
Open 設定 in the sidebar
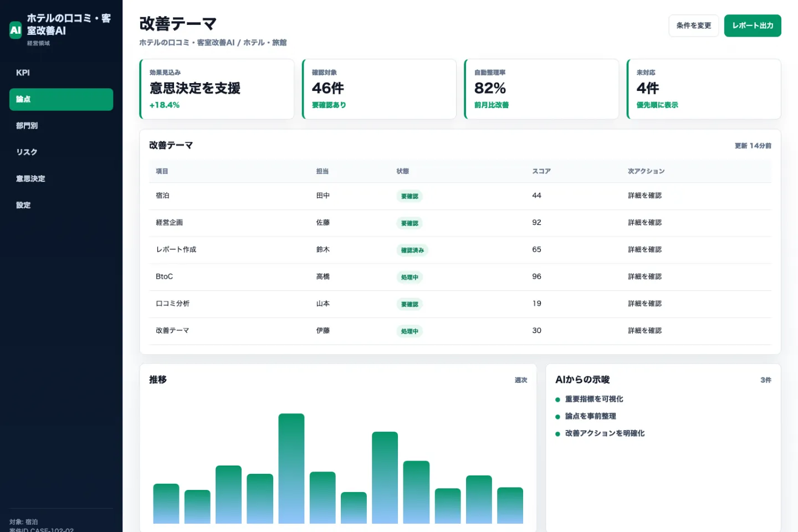click(x=61, y=205)
